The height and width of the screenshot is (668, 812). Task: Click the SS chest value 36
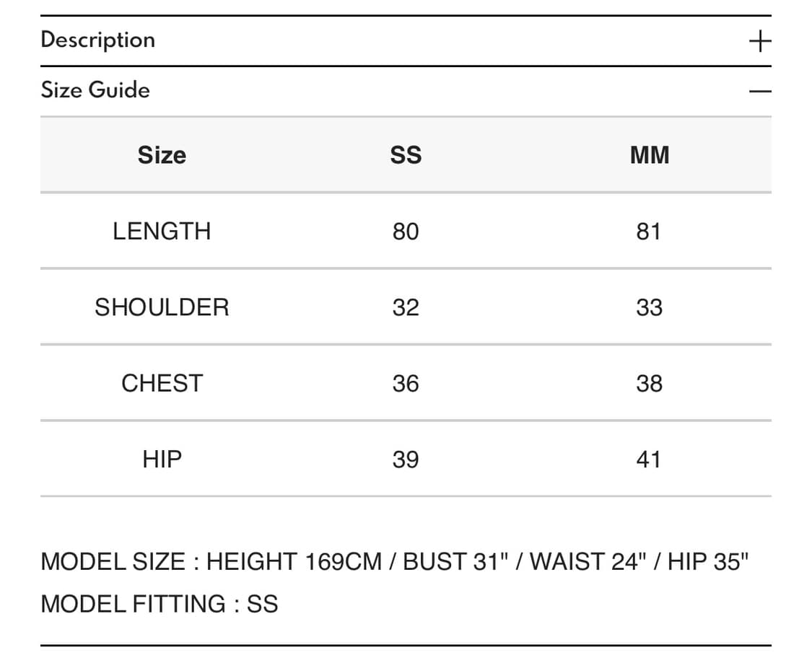(x=406, y=383)
